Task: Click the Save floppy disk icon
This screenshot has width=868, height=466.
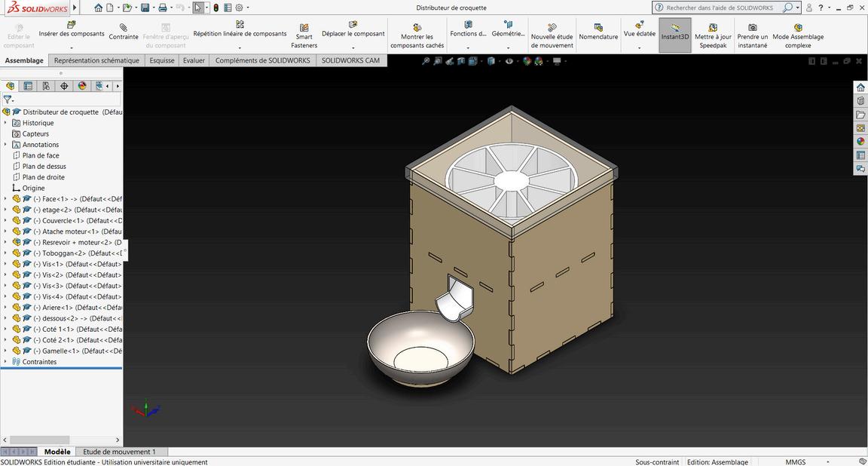Action: pyautogui.click(x=145, y=8)
